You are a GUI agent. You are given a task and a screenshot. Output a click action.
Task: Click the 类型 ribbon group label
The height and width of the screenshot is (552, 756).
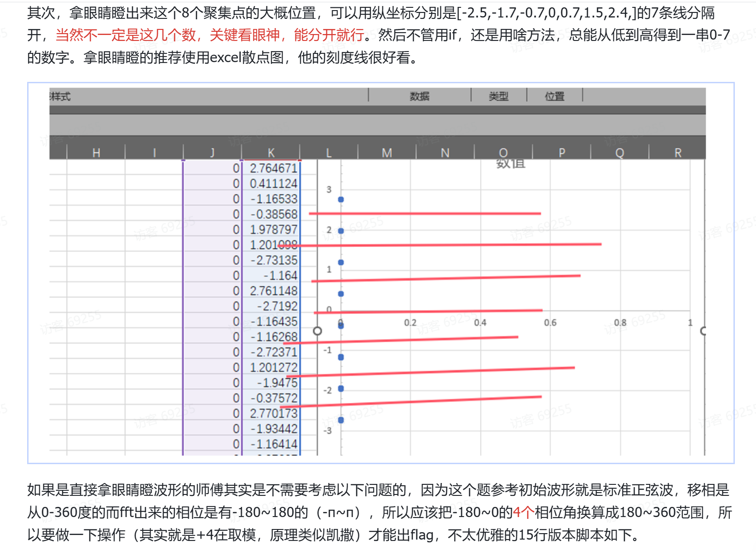(499, 96)
